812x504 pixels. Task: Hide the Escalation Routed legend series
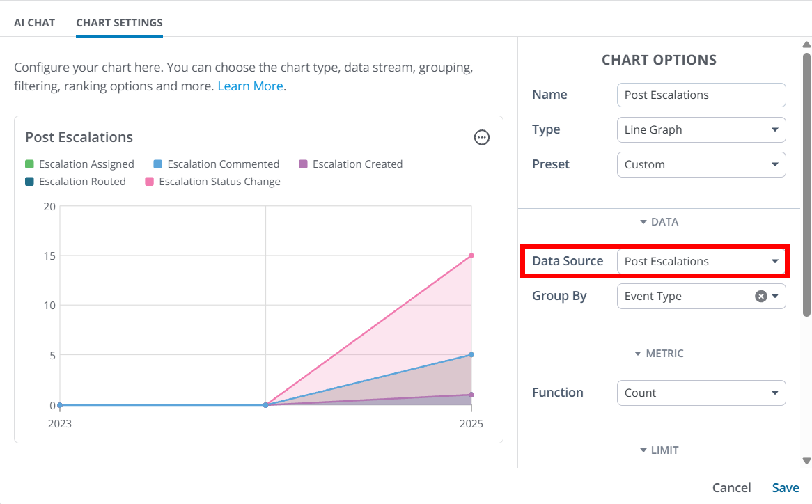tap(75, 182)
